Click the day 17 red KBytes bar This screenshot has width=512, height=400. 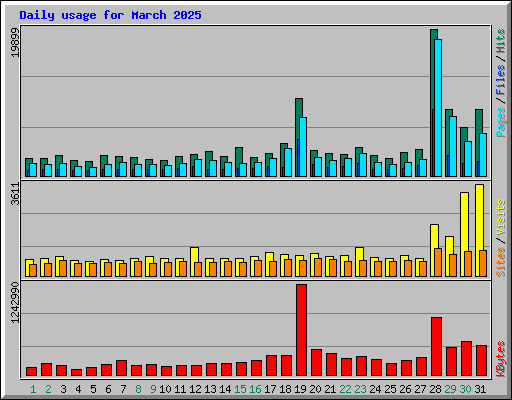click(x=271, y=366)
